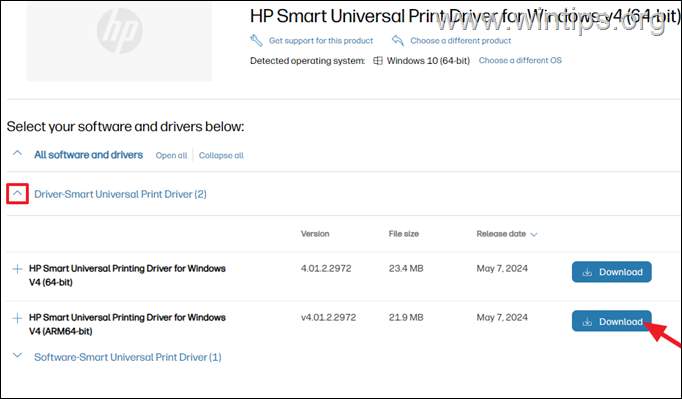Download the V4 (64-bit) driver
The height and width of the screenshot is (399, 682).
(x=612, y=272)
